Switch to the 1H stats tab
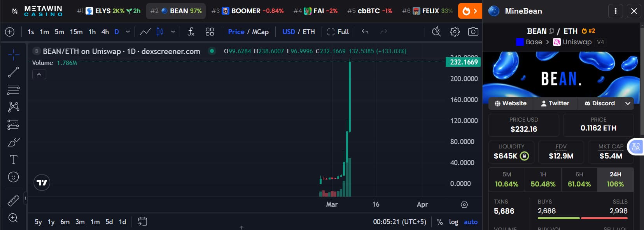This screenshot has width=644, height=230. [543, 179]
